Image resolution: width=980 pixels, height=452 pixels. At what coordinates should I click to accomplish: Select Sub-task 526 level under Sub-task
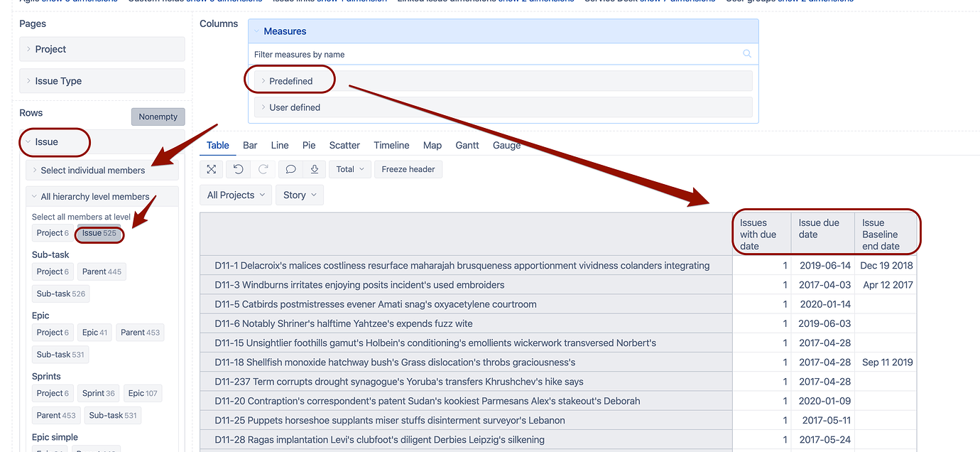[60, 294]
